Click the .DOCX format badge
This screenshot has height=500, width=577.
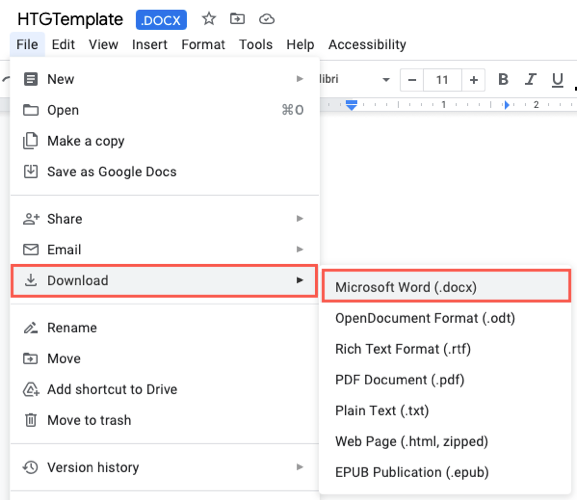(x=161, y=20)
